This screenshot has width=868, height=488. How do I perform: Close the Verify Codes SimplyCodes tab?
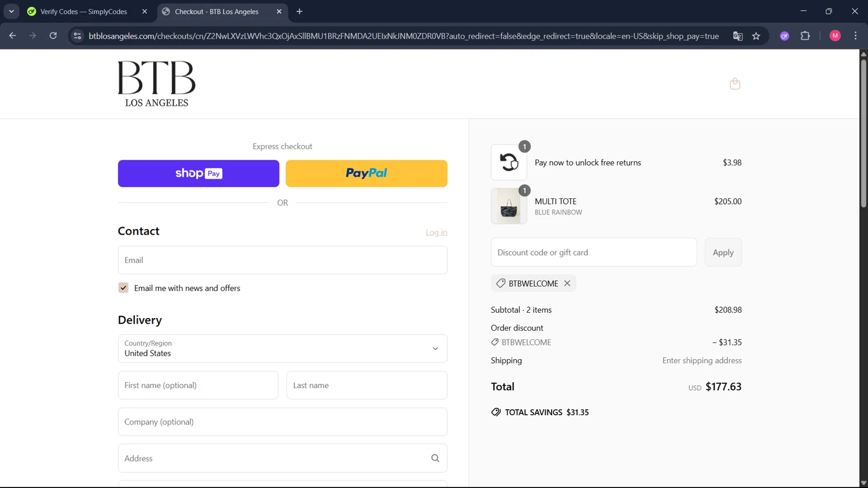pos(145,12)
